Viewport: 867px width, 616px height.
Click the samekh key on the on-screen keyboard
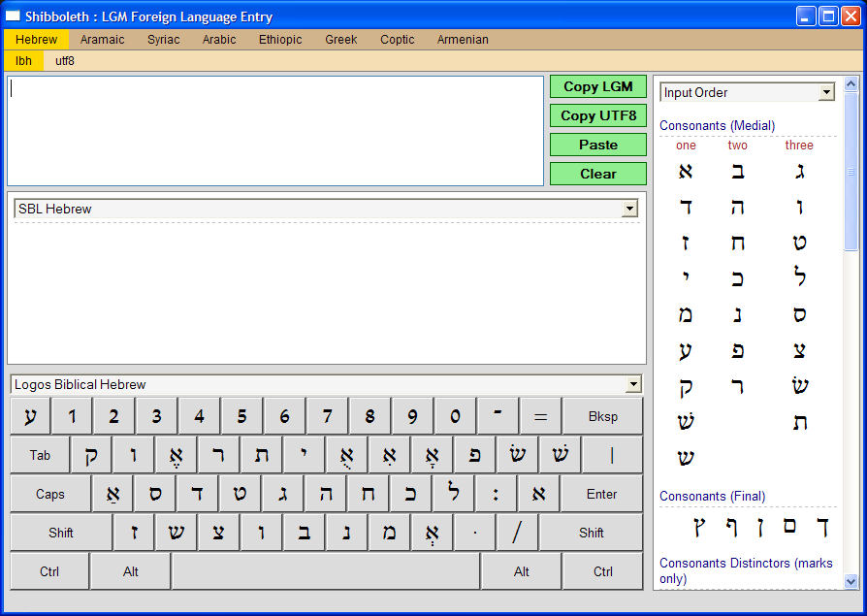[x=155, y=494]
